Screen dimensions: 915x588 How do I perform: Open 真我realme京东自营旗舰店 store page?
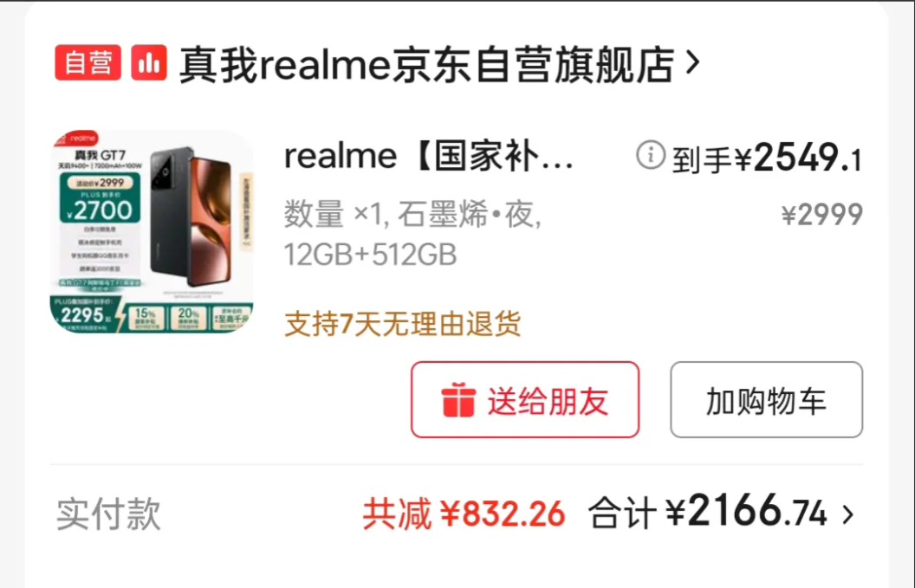(x=427, y=64)
